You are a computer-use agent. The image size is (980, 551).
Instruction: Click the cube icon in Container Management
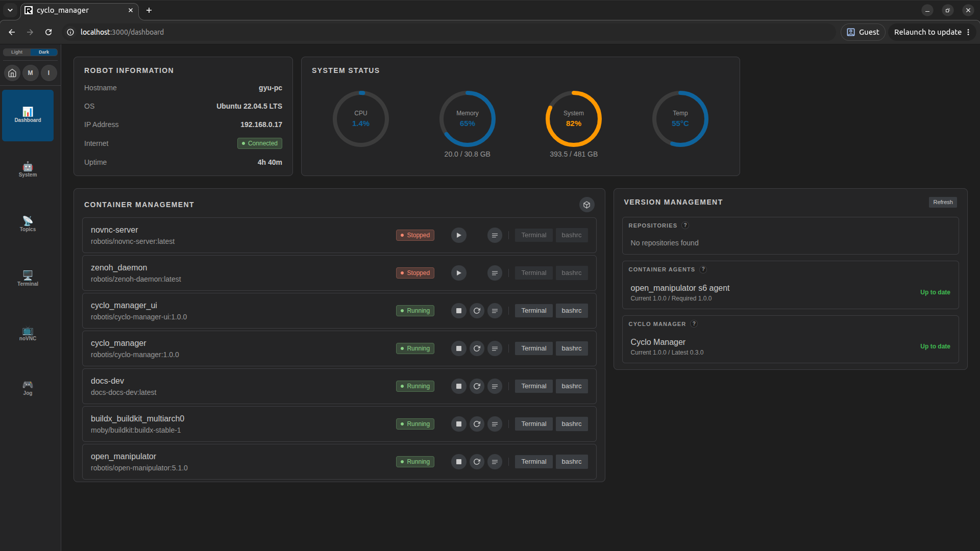point(586,205)
